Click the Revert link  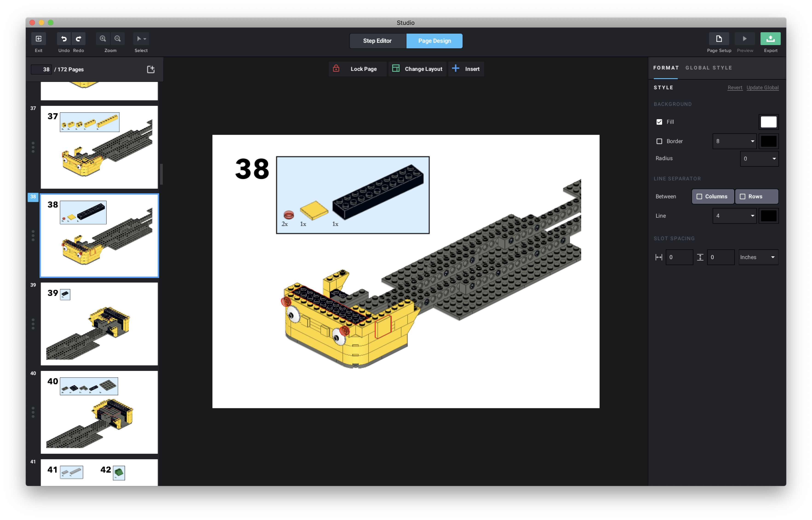click(x=735, y=87)
